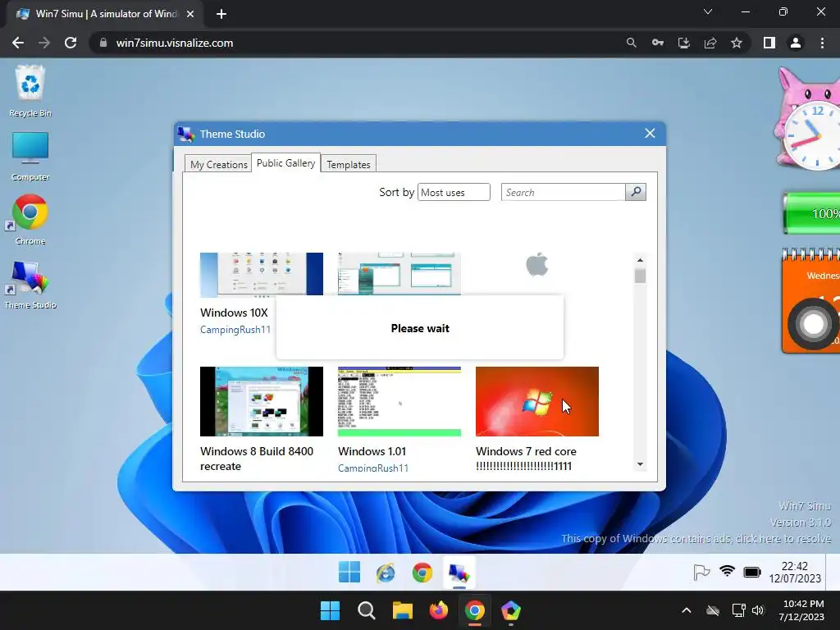Click Chrome in the host taskbar
840x630 pixels.
[x=475, y=610]
